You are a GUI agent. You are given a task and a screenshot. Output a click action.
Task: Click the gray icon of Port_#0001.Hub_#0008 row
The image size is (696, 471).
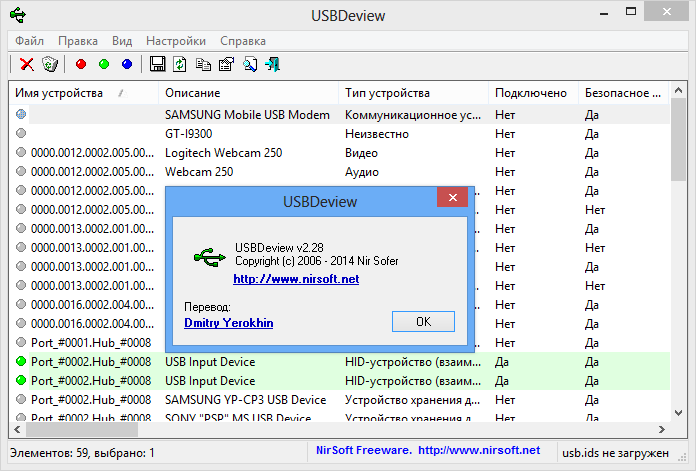(x=21, y=342)
